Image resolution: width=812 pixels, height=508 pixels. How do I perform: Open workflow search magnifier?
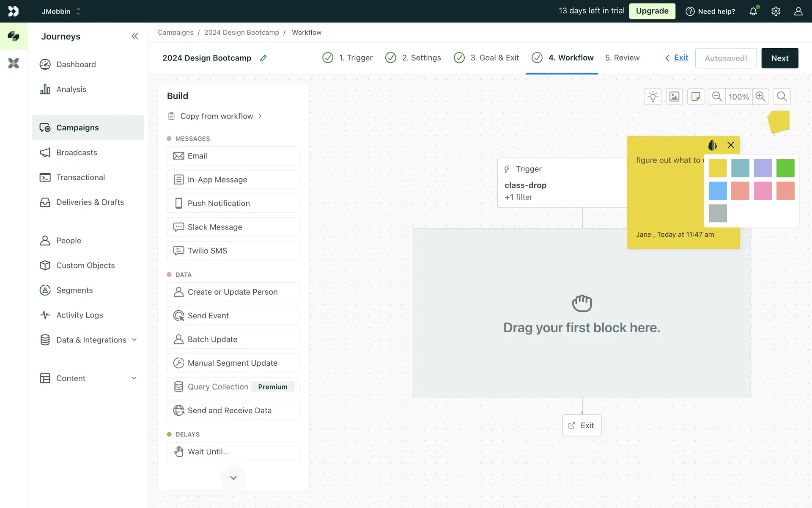pos(782,97)
